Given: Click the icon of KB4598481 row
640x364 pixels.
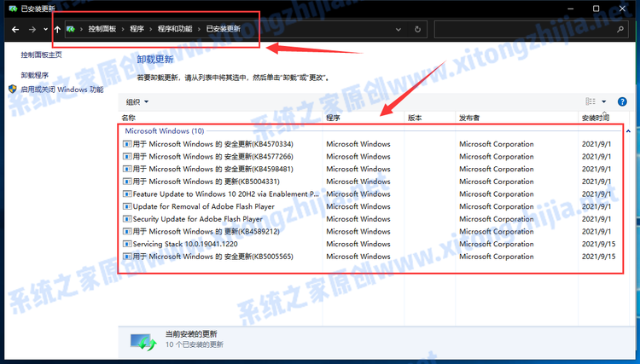Looking at the screenshot, I should (x=127, y=169).
